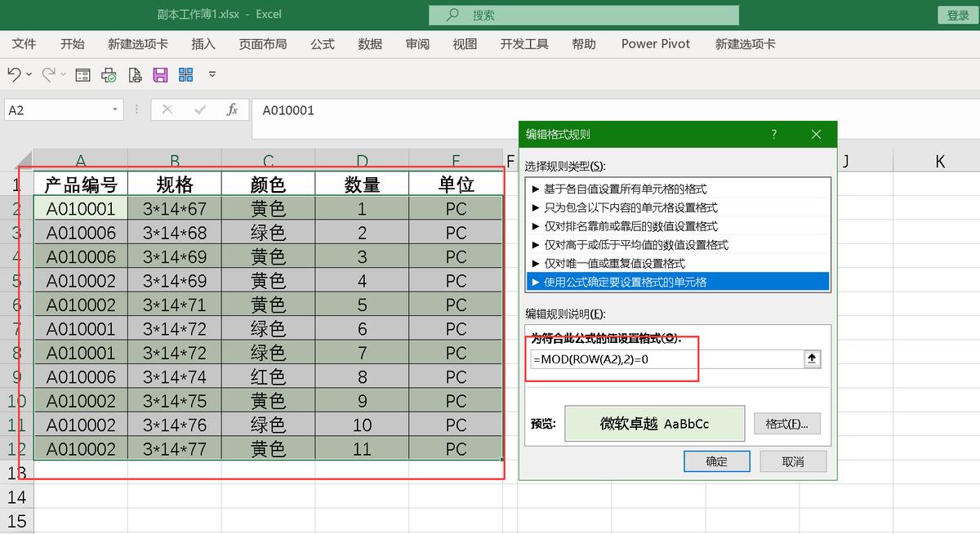Click the 微软卓越 AaBbCc format preview box

click(x=655, y=425)
